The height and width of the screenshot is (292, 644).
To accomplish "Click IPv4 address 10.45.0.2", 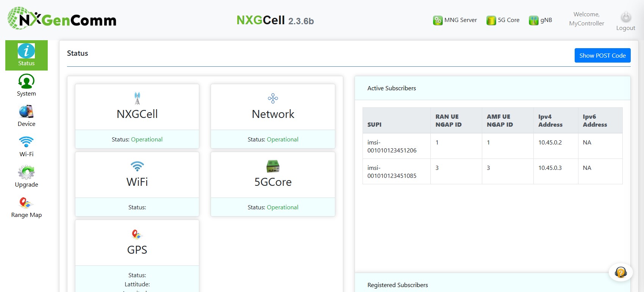I will coord(550,143).
